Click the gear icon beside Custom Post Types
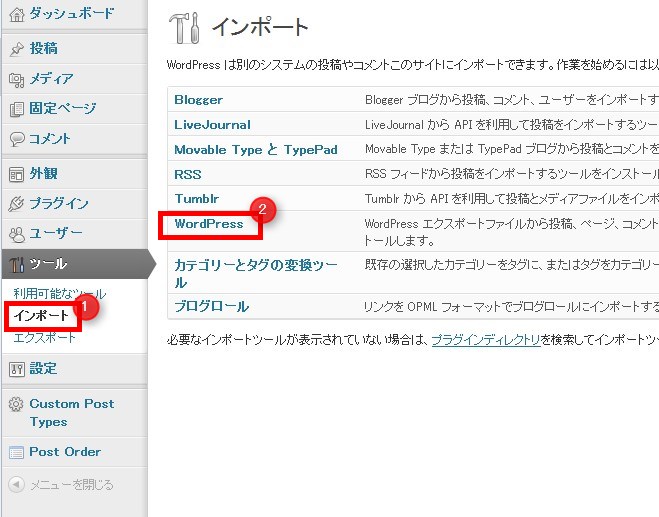Screen dimensions: 659x517 pos(16,404)
